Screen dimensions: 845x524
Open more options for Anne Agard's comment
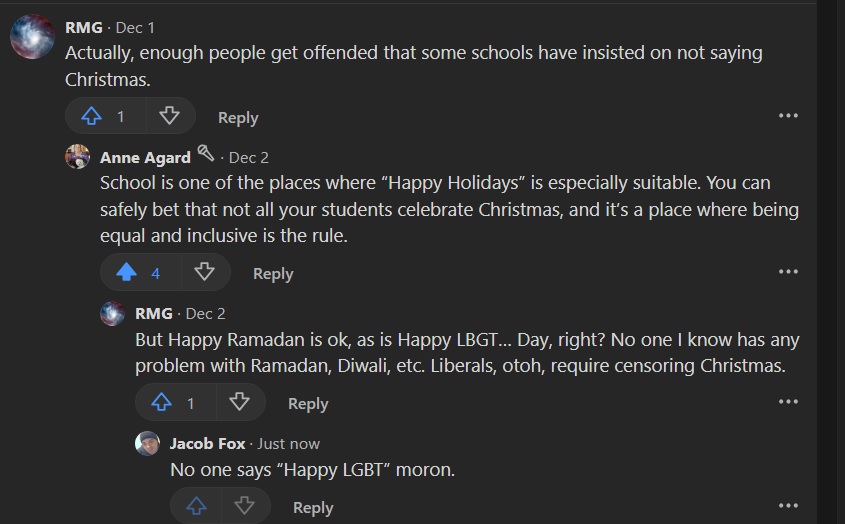(788, 272)
